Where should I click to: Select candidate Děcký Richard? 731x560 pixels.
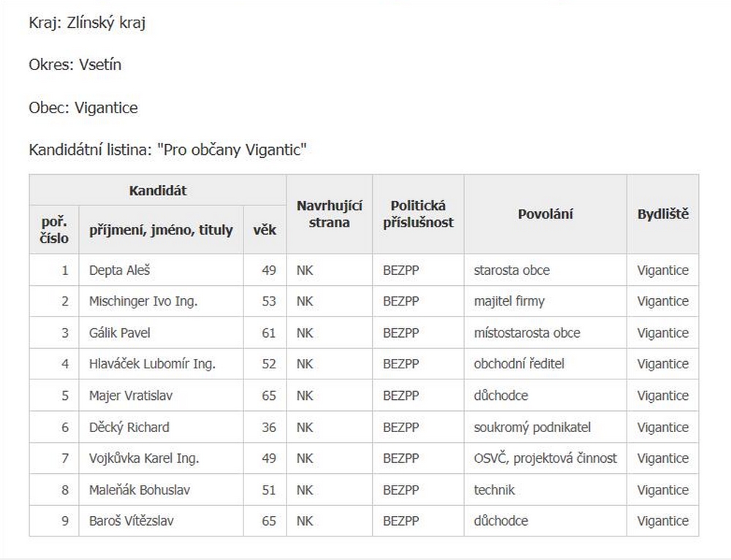[129, 427]
